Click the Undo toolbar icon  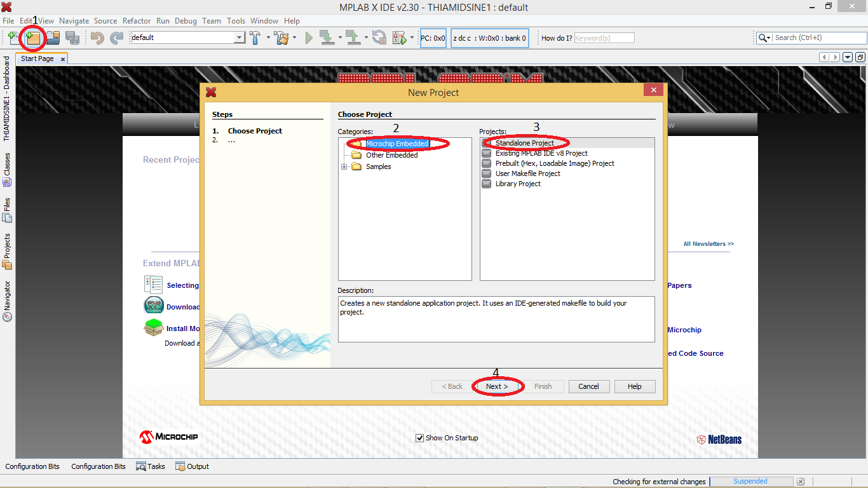97,38
